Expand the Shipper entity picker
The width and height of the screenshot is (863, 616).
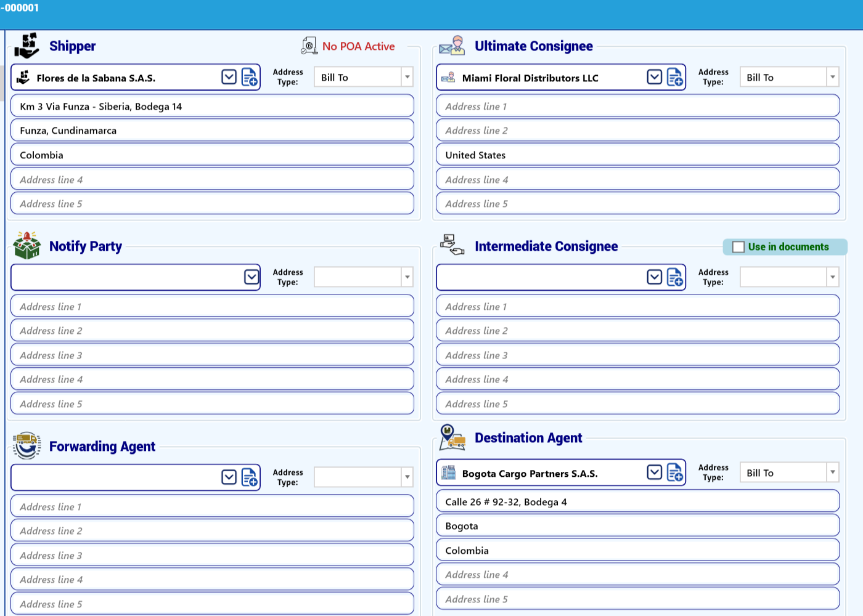(x=229, y=77)
